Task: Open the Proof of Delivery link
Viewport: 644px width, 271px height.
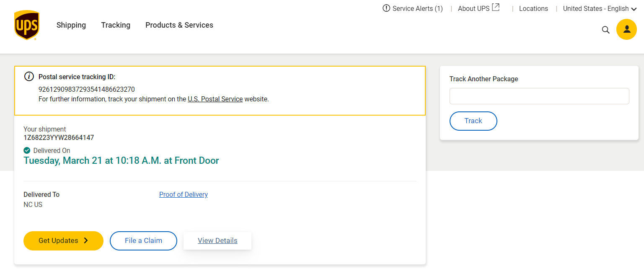Action: [x=184, y=194]
